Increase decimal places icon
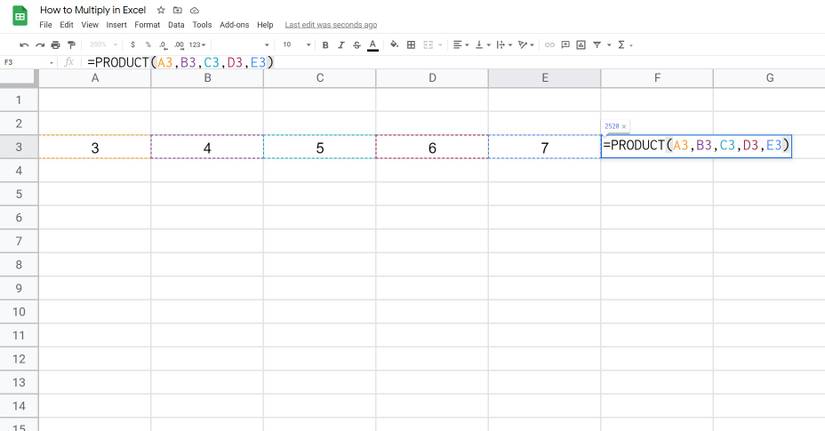 pyautogui.click(x=179, y=45)
